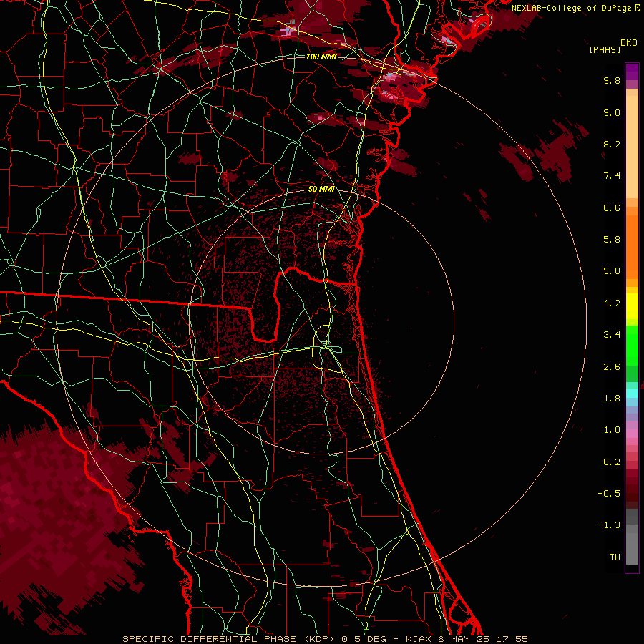Click the purple swatch atop the color bar
Image resolution: width=644 pixels, height=644 pixels.
(632, 72)
